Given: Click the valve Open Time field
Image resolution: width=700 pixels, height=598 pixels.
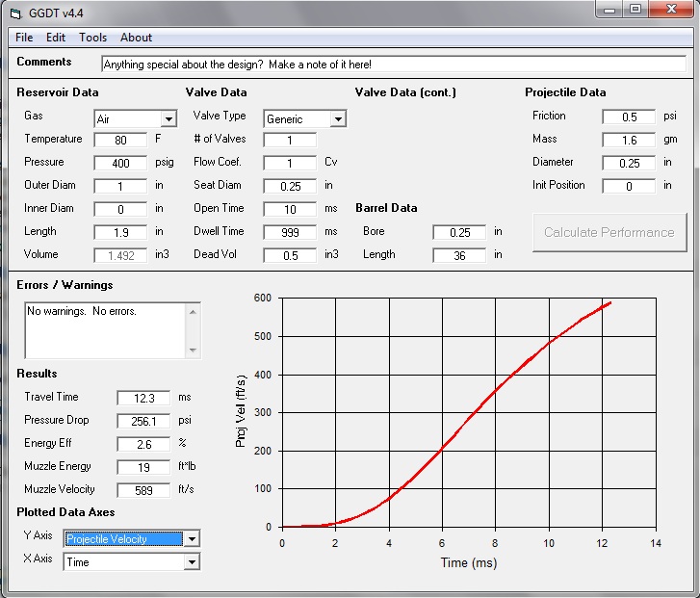Looking at the screenshot, I should [289, 209].
